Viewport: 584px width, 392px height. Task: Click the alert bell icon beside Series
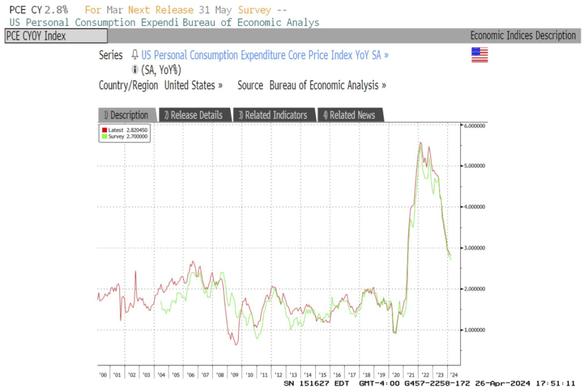point(135,55)
